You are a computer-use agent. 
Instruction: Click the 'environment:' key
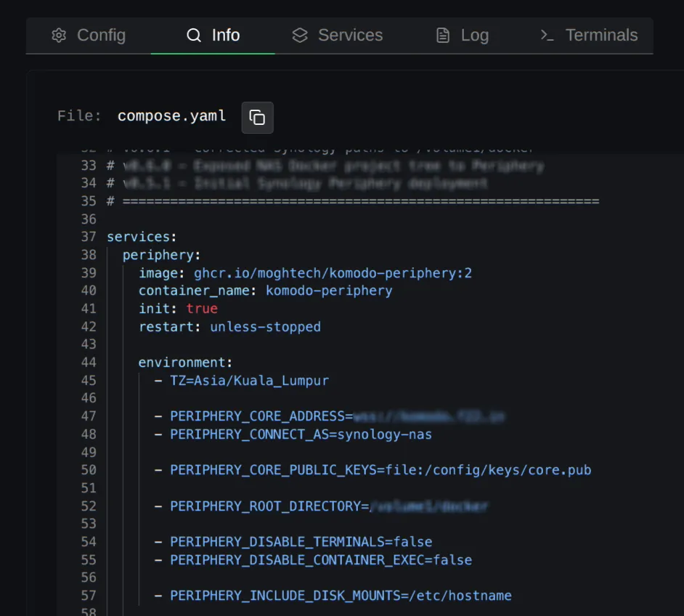click(185, 362)
